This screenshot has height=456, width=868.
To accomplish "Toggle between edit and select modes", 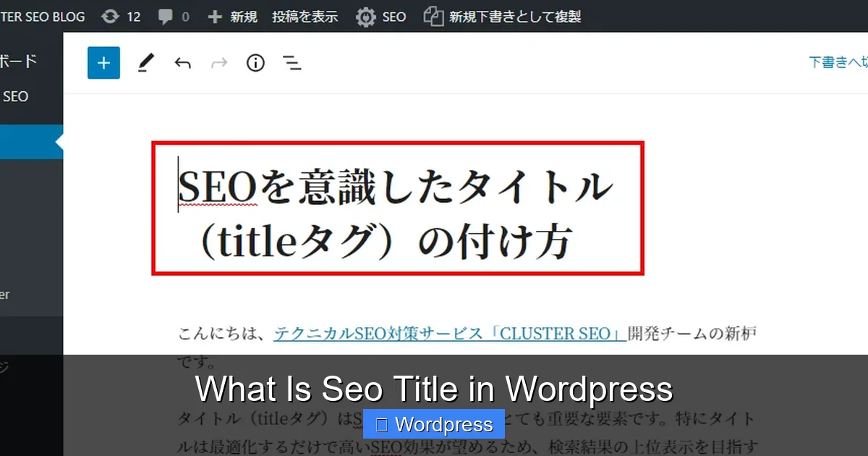I will [145, 63].
